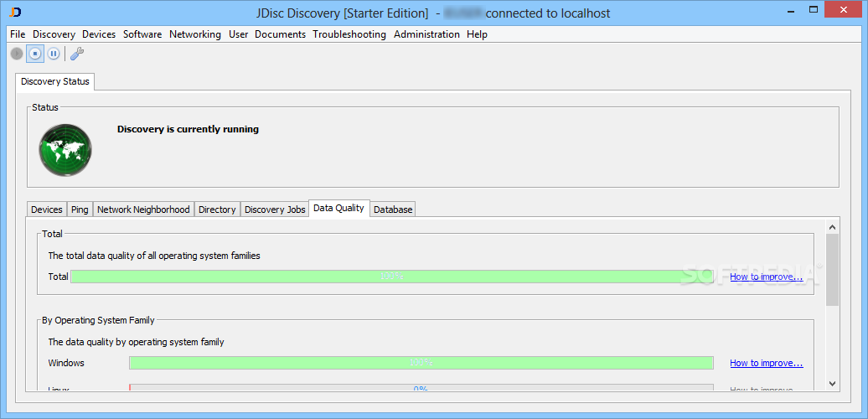
Task: Click the Linux 0% quality bar
Action: coord(421,388)
